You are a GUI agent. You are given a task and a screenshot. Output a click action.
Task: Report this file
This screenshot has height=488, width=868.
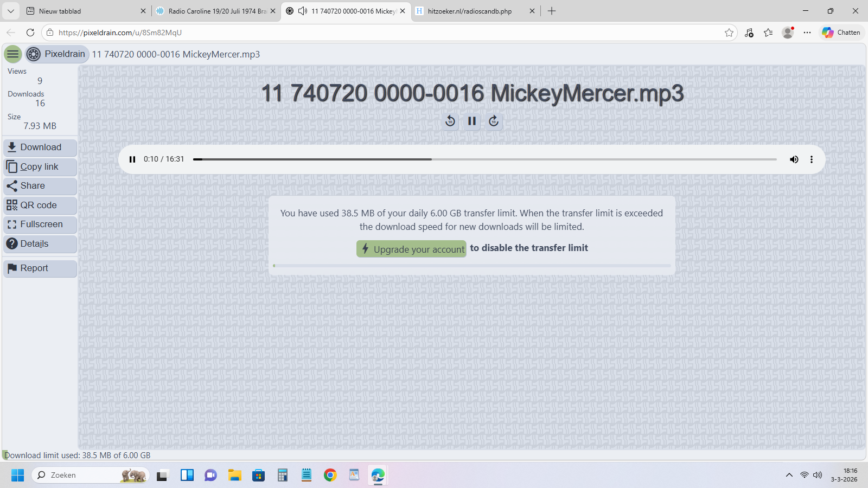pos(40,268)
